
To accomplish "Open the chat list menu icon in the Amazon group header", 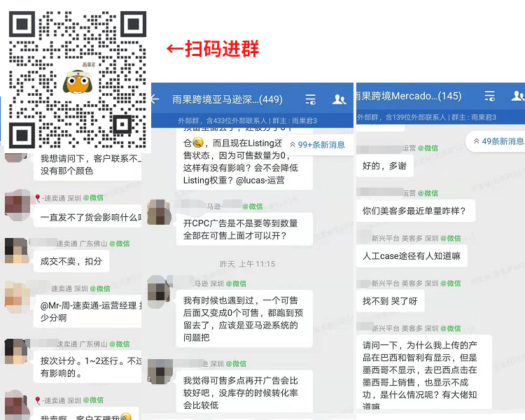I will point(311,99).
